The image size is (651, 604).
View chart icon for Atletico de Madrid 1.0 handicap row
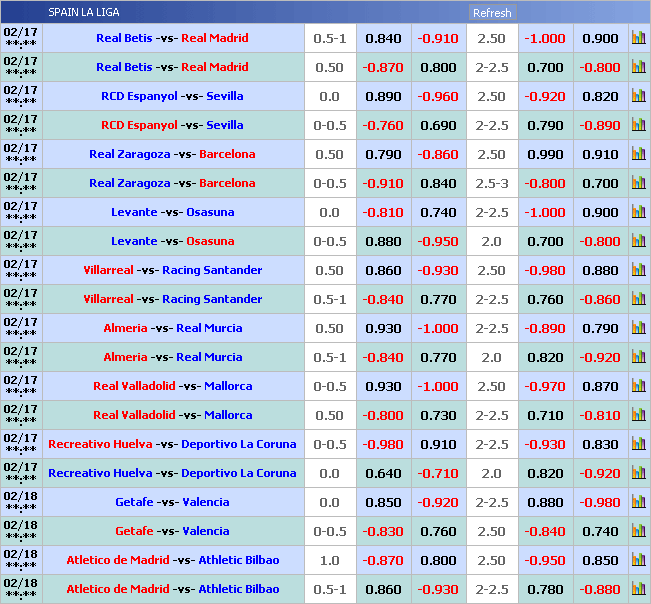pyautogui.click(x=638, y=561)
